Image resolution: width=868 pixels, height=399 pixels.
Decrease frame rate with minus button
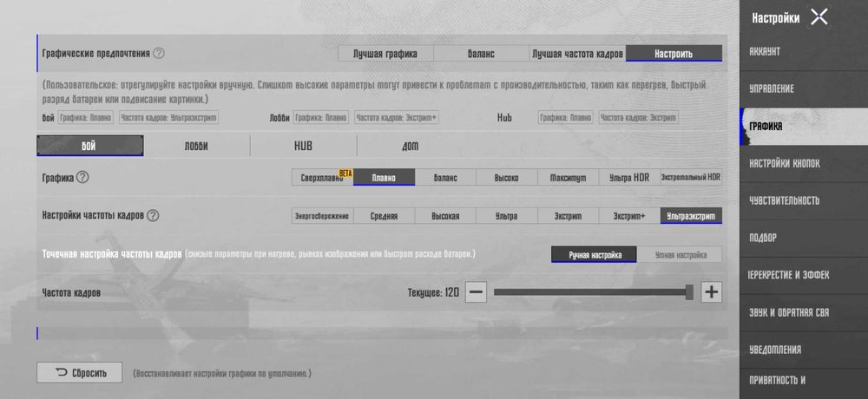(x=476, y=291)
